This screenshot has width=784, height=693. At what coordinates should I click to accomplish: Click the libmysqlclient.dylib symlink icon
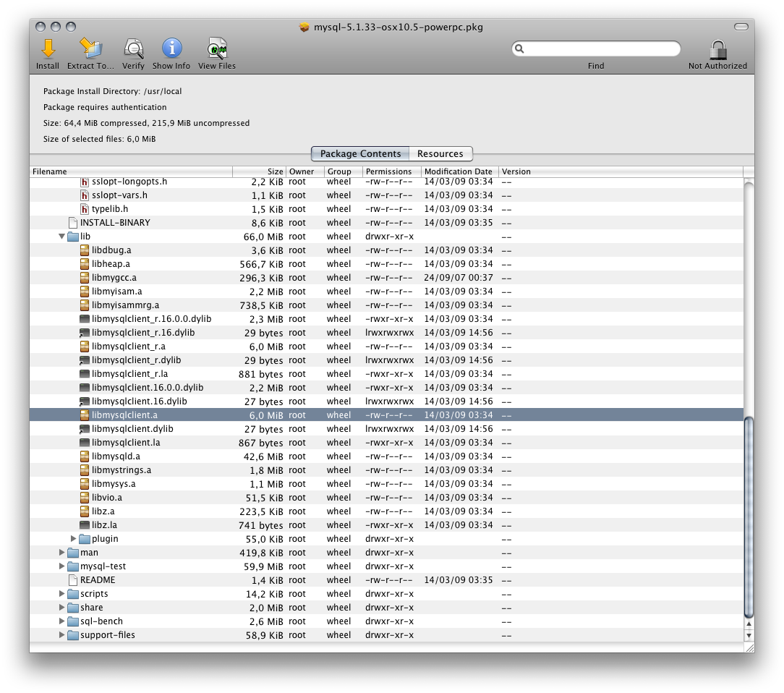pyautogui.click(x=85, y=429)
